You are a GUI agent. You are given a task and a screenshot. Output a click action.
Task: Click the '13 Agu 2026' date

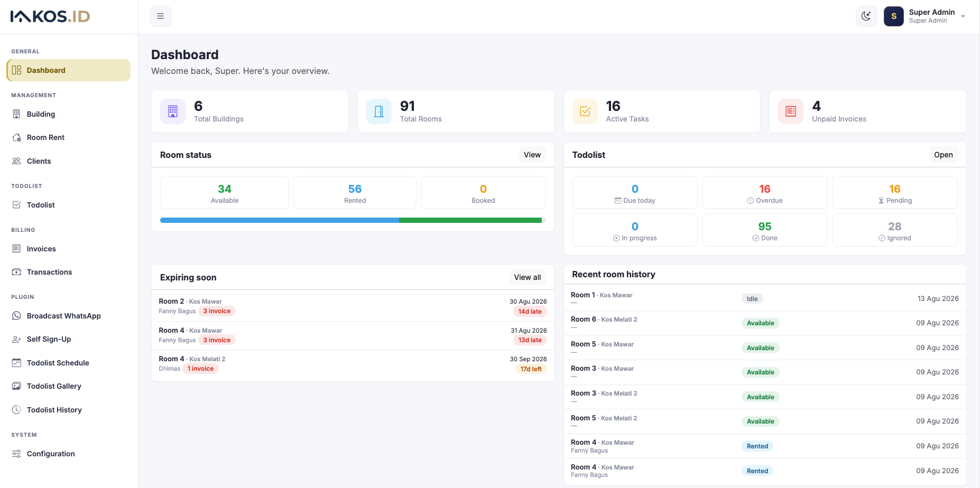point(938,298)
